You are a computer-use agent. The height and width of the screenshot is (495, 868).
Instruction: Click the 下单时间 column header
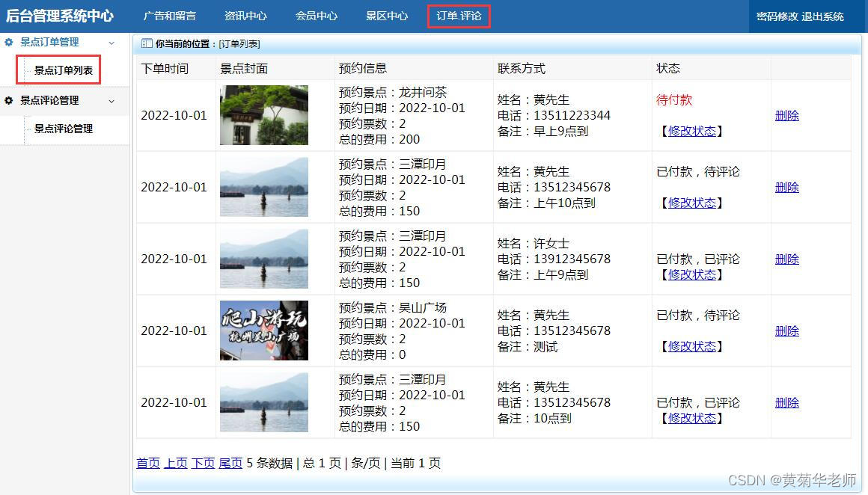tap(165, 69)
